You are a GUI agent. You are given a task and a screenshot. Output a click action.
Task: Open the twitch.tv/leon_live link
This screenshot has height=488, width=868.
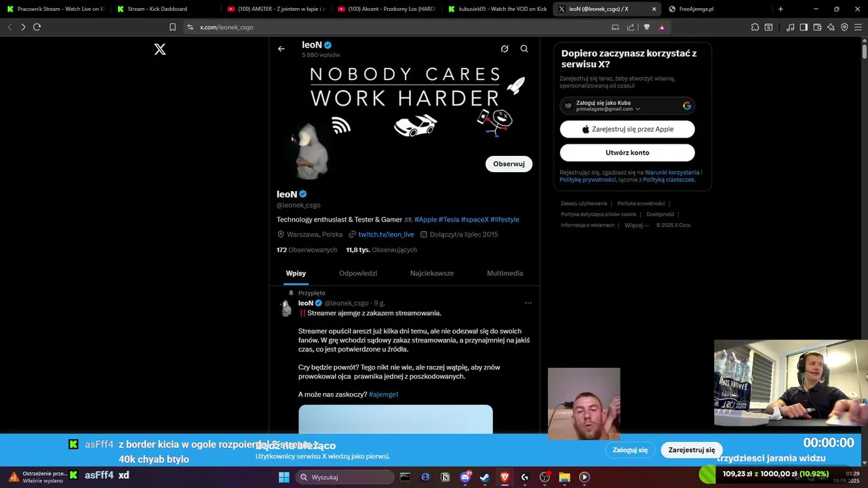coord(386,235)
